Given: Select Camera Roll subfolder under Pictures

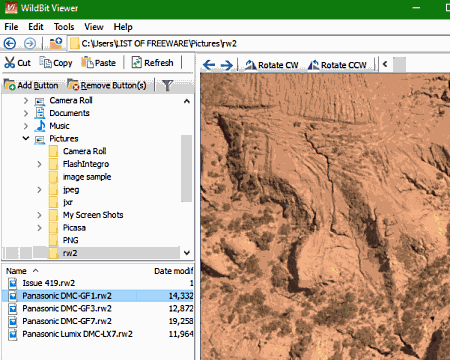Looking at the screenshot, I should pos(84,151).
